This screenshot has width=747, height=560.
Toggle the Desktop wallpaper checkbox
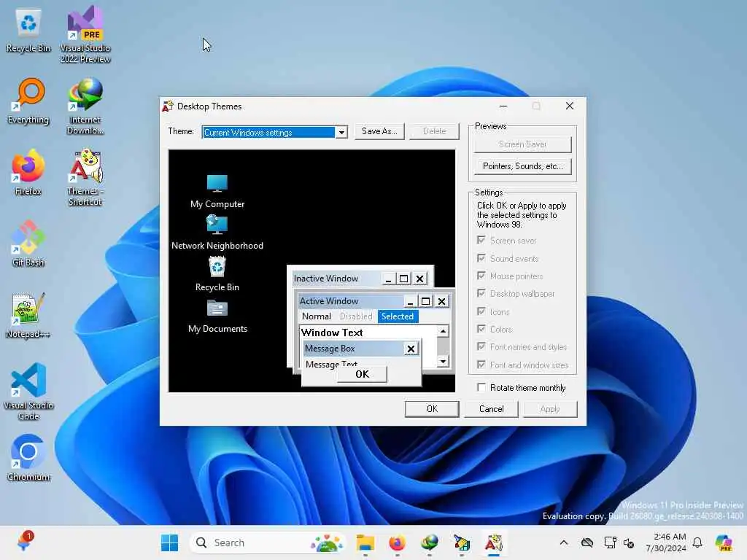pyautogui.click(x=481, y=293)
